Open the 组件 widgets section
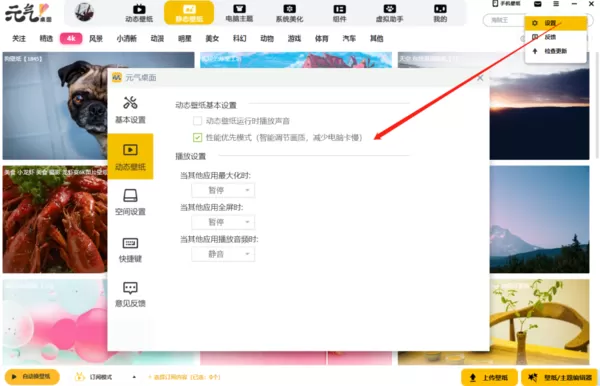Image resolution: width=600 pixels, height=386 pixels. pos(339,13)
